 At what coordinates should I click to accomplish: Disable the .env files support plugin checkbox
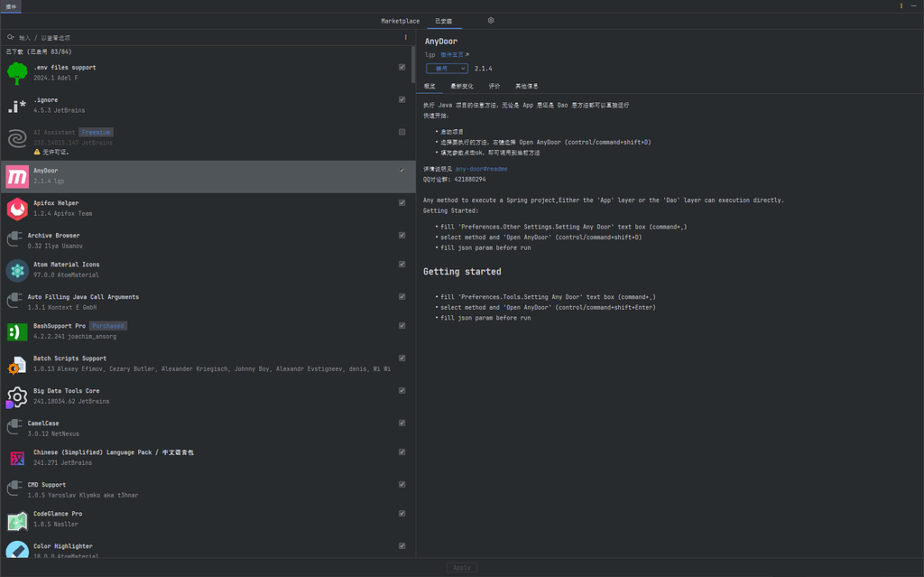(402, 67)
